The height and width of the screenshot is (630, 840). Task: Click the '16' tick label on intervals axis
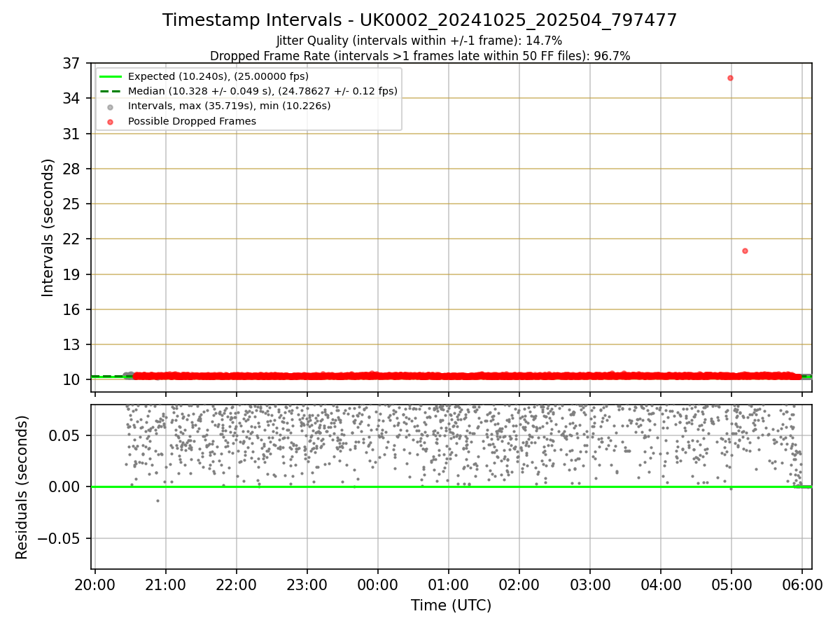71,309
